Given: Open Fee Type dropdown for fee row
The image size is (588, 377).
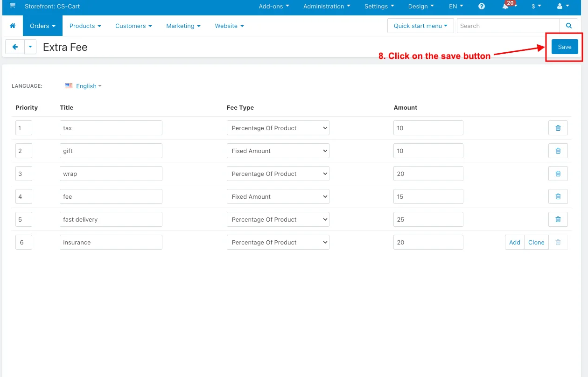Looking at the screenshot, I should (x=278, y=196).
